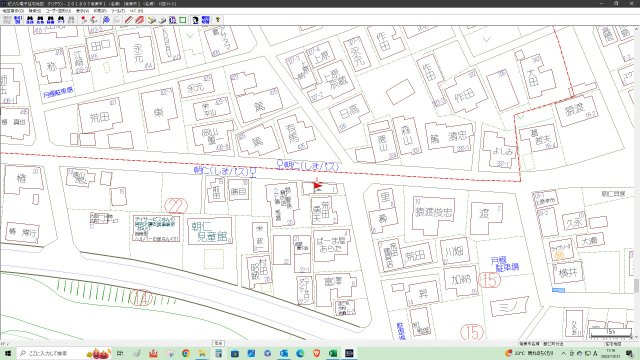
Task: Open the ツール(T) menu
Action: pos(118,11)
